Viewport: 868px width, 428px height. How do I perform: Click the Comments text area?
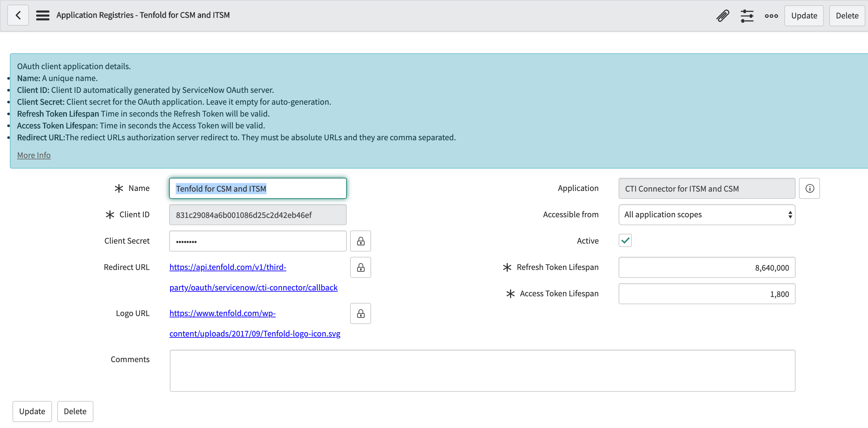tap(482, 370)
